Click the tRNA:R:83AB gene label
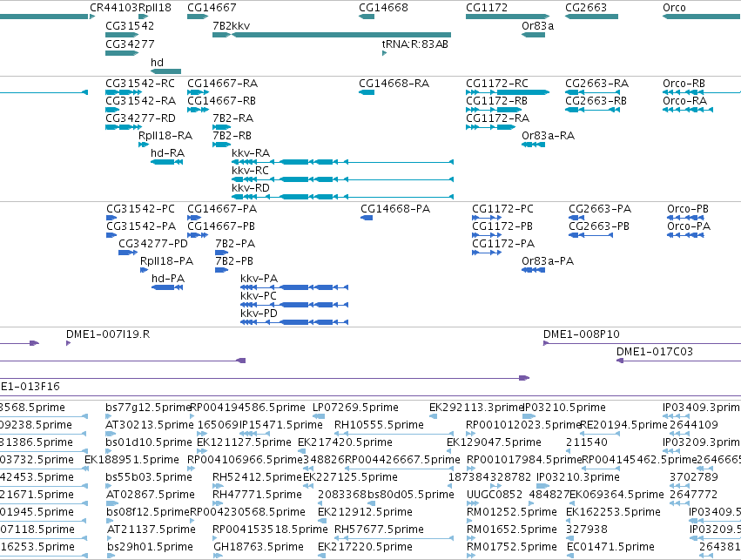Viewport: 741px width, 560px height. 415,44
